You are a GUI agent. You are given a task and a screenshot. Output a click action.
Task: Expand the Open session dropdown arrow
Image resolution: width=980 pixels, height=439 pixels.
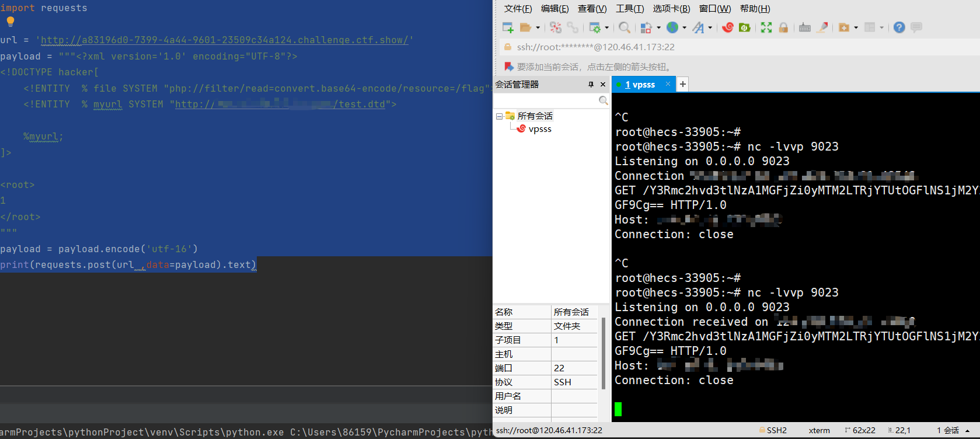[538, 27]
